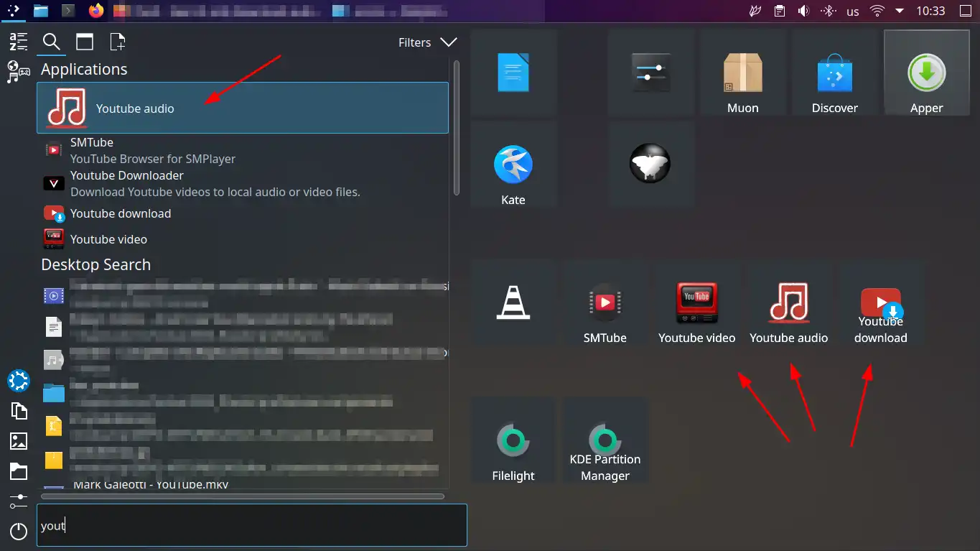Open the Wi-Fi network tray icon
The width and height of the screenshot is (980, 551).
(877, 11)
